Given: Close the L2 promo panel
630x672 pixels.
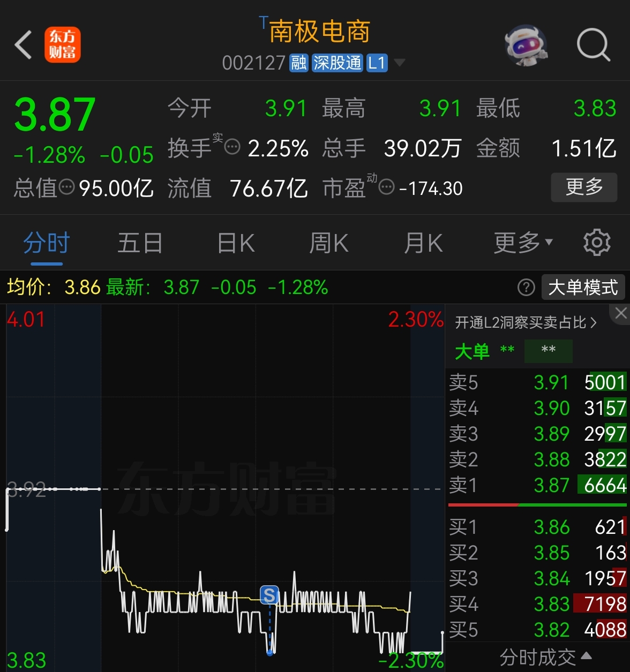Looking at the screenshot, I should (621, 313).
